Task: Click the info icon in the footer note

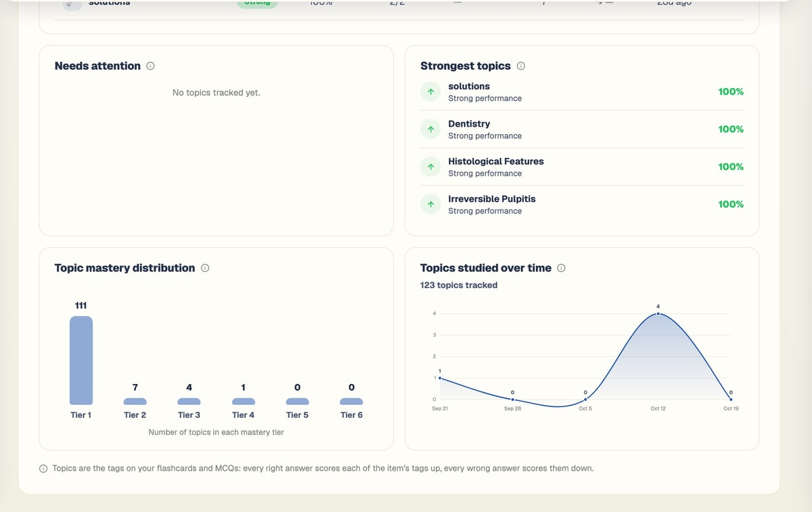Action: [43, 468]
